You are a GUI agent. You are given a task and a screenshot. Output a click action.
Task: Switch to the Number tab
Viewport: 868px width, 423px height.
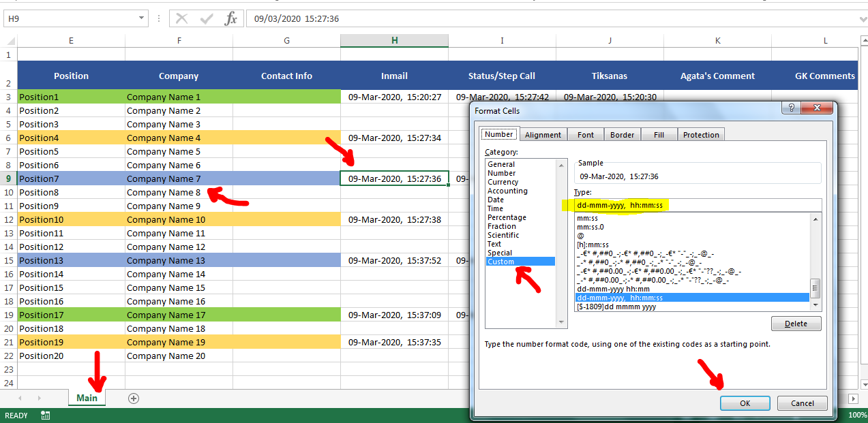coord(498,134)
